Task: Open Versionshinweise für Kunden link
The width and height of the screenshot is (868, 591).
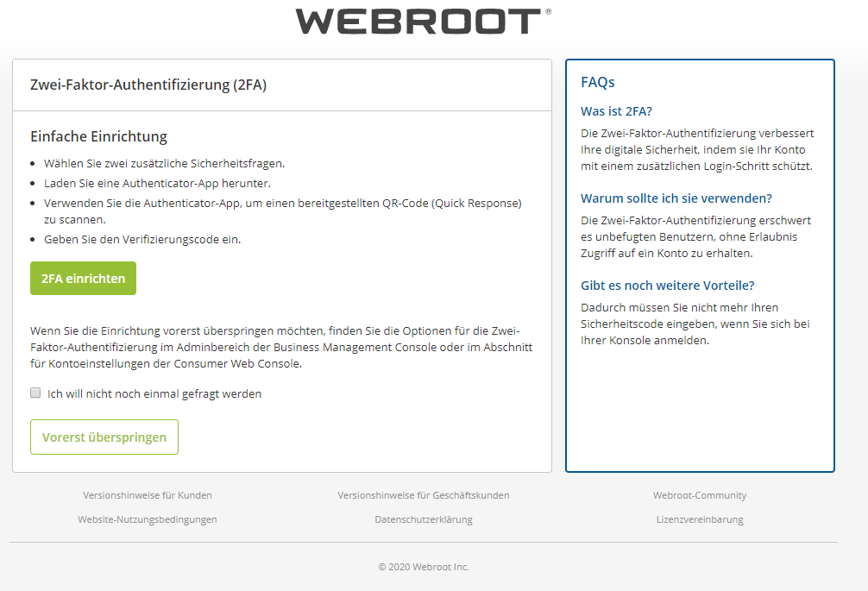Action: 148,495
